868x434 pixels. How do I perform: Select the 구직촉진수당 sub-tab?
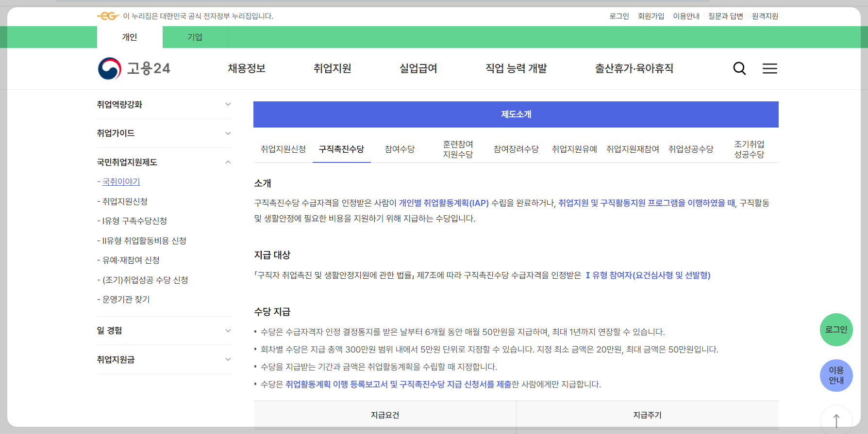pyautogui.click(x=342, y=149)
